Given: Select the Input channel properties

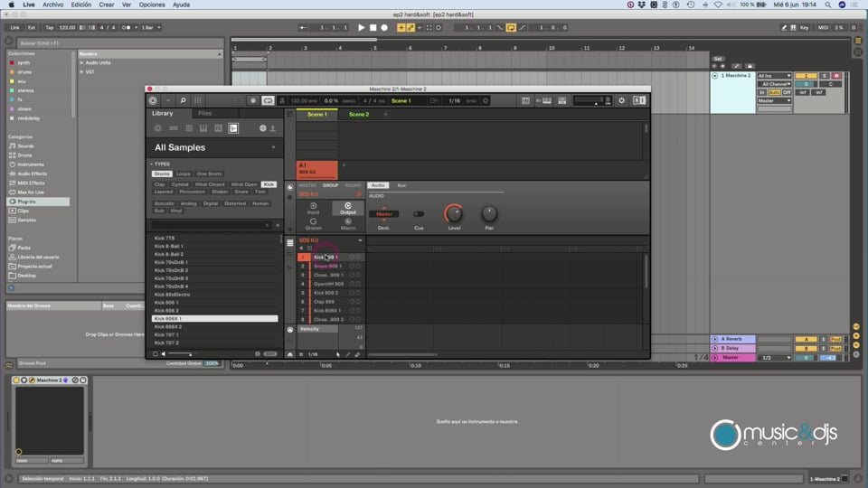Looking at the screenshot, I should click(314, 208).
